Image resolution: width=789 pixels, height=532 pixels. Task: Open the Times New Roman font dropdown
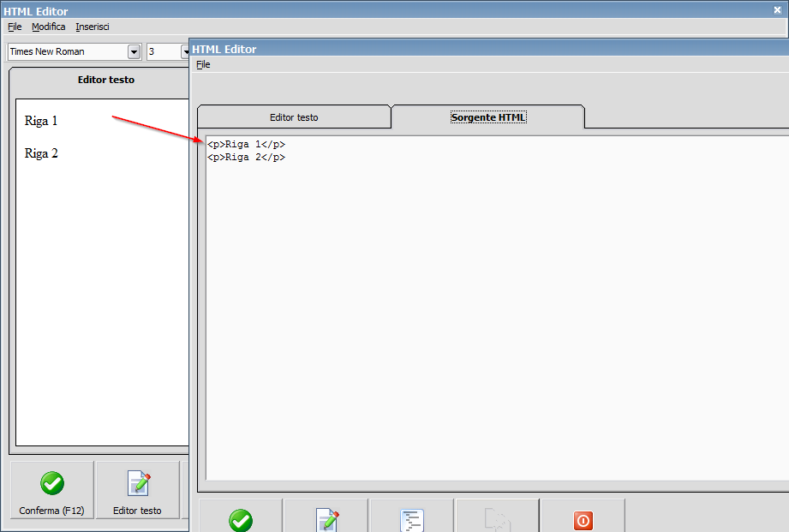[x=134, y=52]
